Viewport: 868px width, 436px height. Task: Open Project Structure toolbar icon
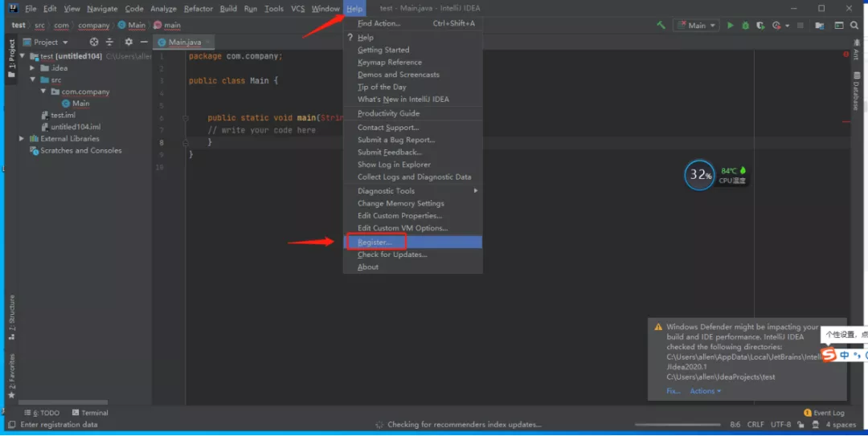tap(820, 26)
